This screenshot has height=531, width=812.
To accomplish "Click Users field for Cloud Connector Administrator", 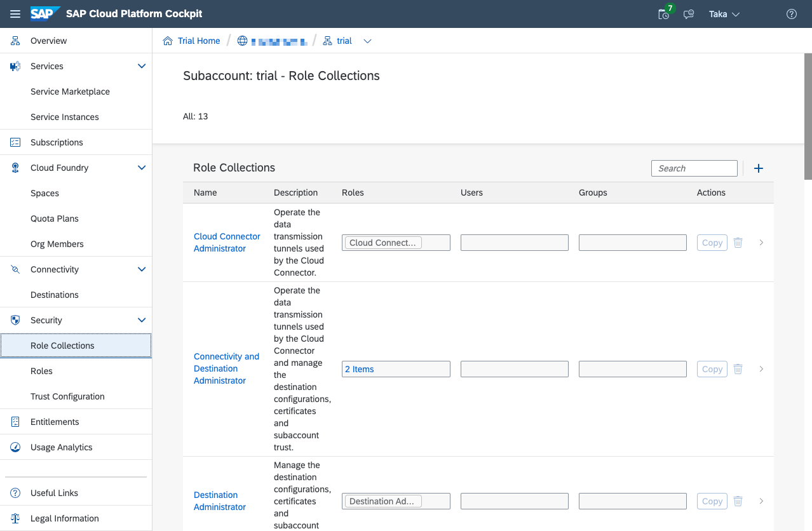I will [x=514, y=243].
